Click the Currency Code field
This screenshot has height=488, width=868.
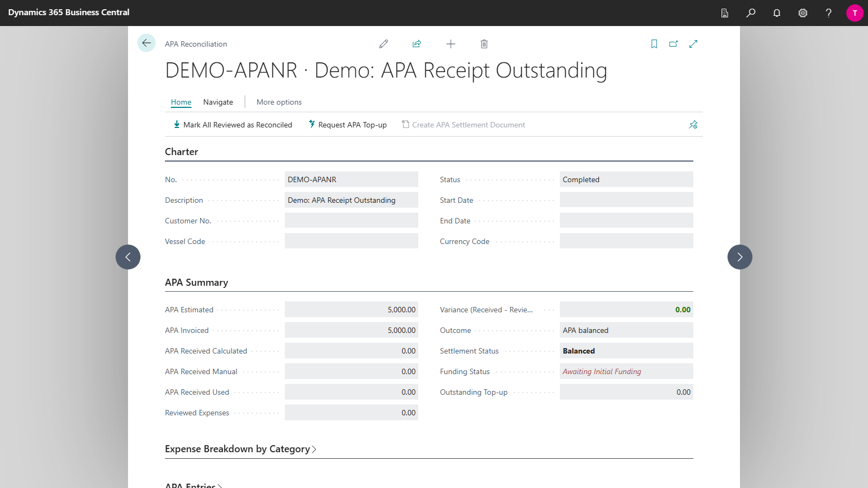[627, 241]
